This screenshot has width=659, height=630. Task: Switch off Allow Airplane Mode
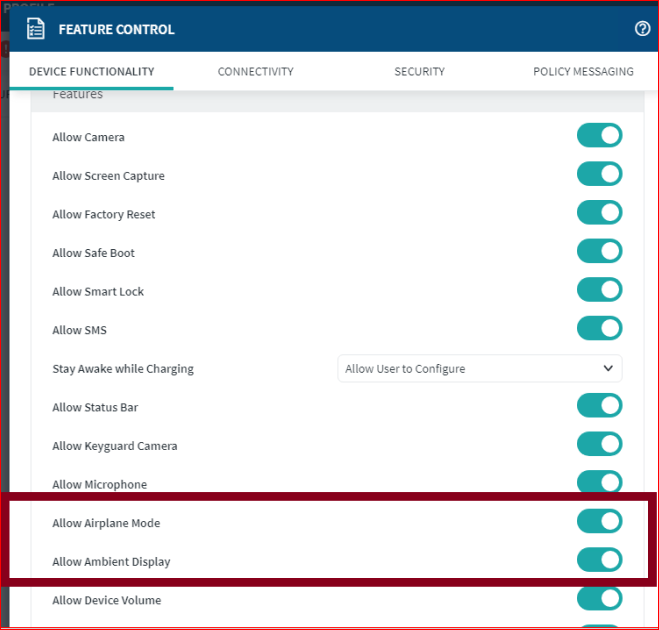tap(599, 522)
